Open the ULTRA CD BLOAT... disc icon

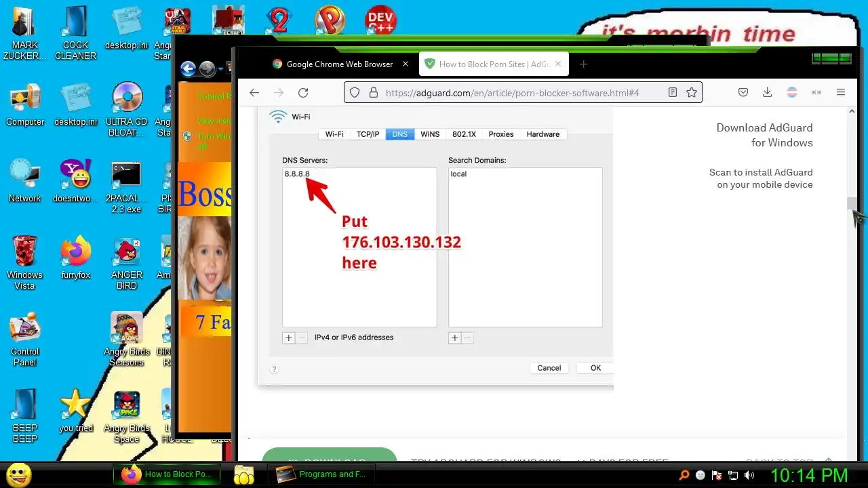point(127,109)
